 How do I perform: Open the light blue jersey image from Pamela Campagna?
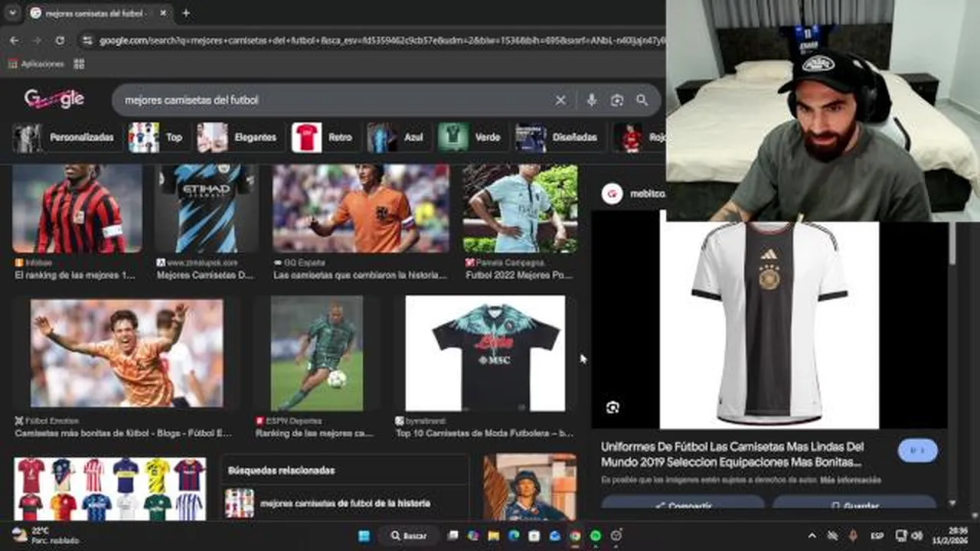[x=520, y=209]
